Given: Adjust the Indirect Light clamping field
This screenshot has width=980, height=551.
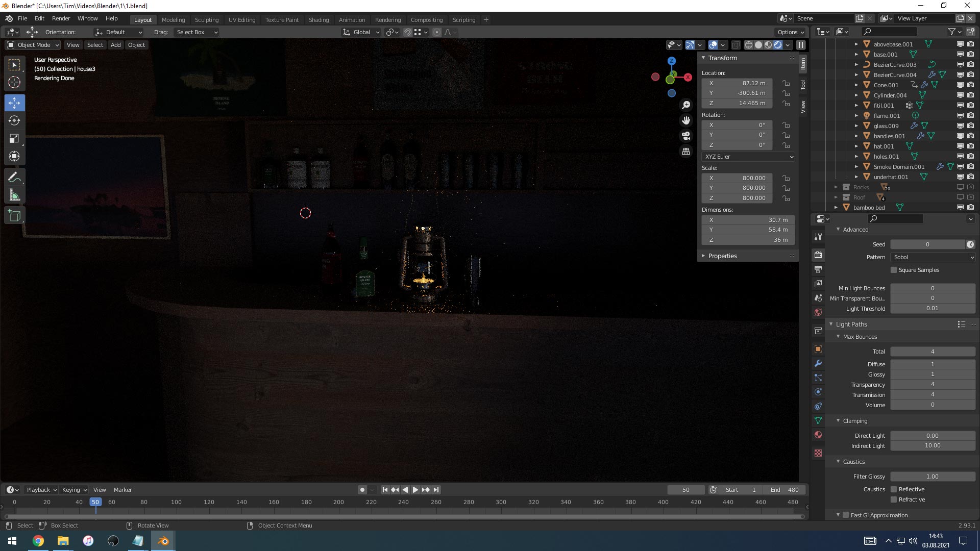Looking at the screenshot, I should (933, 445).
